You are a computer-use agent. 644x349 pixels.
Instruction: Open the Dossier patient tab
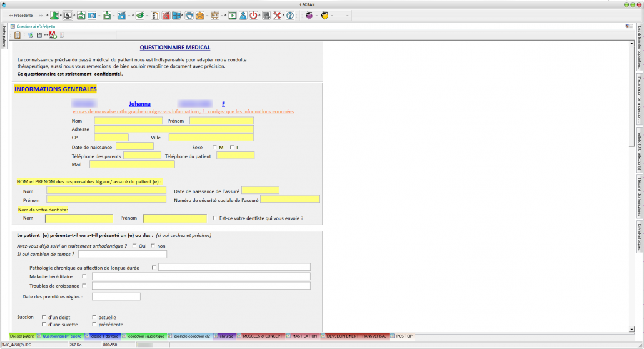tap(21, 336)
